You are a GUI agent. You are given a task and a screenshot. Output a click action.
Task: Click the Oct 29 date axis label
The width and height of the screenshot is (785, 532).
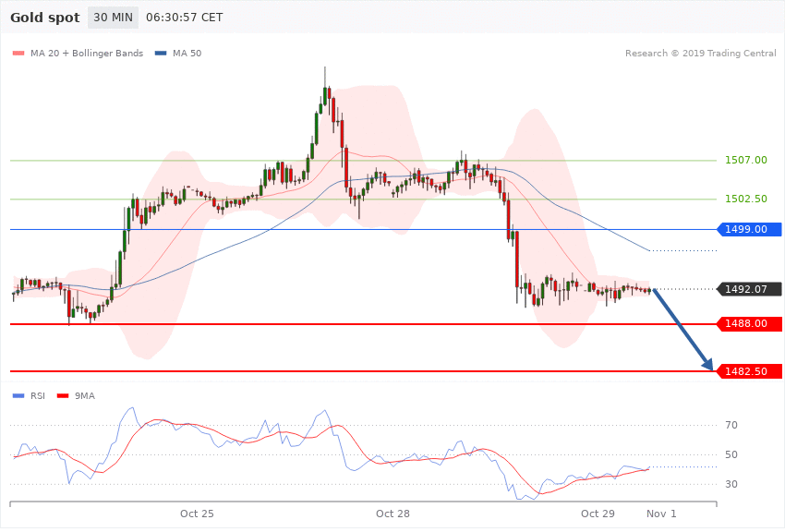pos(598,514)
